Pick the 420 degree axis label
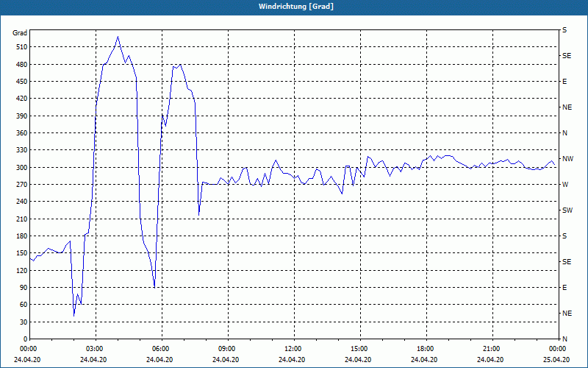This screenshot has height=368, width=588. (x=22, y=99)
